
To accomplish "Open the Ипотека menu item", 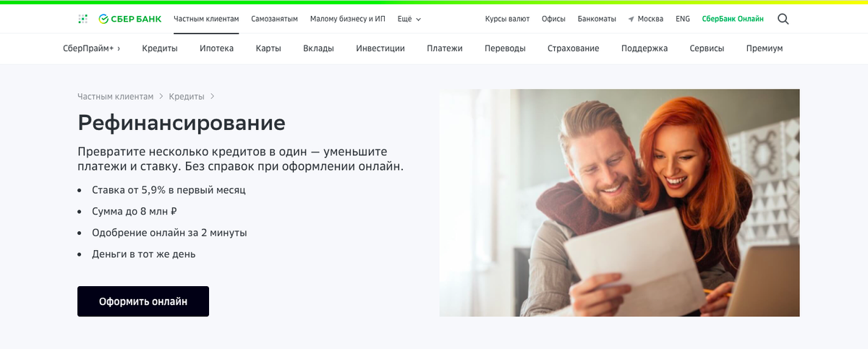I will (x=217, y=48).
